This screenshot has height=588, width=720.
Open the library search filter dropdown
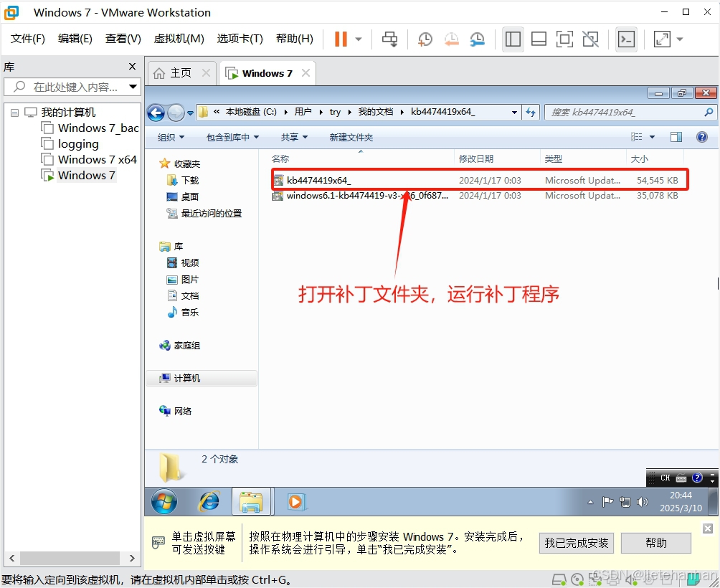133,87
